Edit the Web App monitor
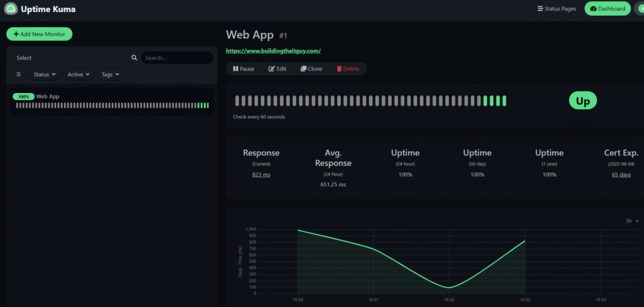The height and width of the screenshot is (307, 644). click(x=277, y=69)
